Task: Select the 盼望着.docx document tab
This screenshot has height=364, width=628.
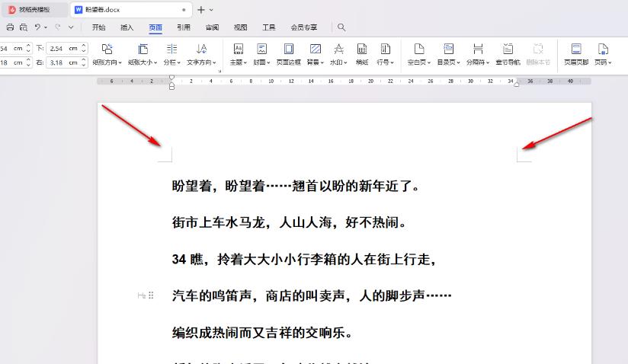Action: click(131, 10)
